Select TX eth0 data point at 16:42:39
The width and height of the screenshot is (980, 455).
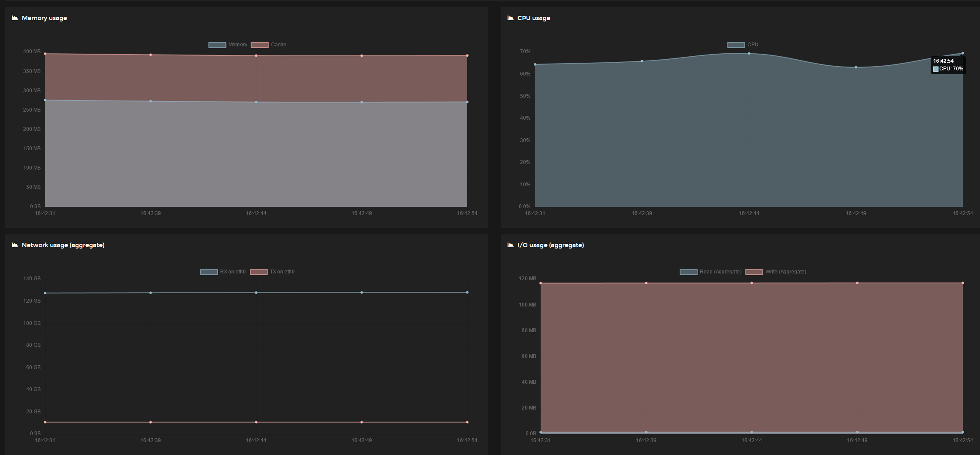pos(151,422)
